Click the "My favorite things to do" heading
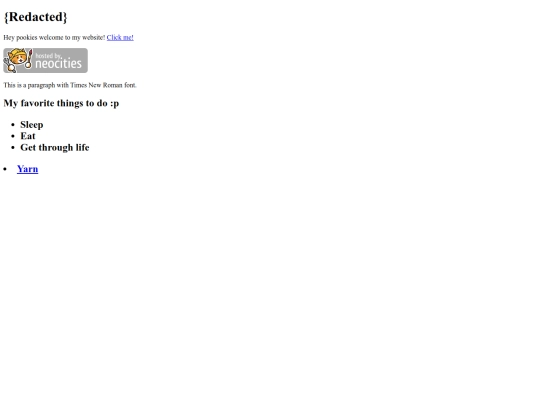This screenshot has height=405, width=540. 61,103
